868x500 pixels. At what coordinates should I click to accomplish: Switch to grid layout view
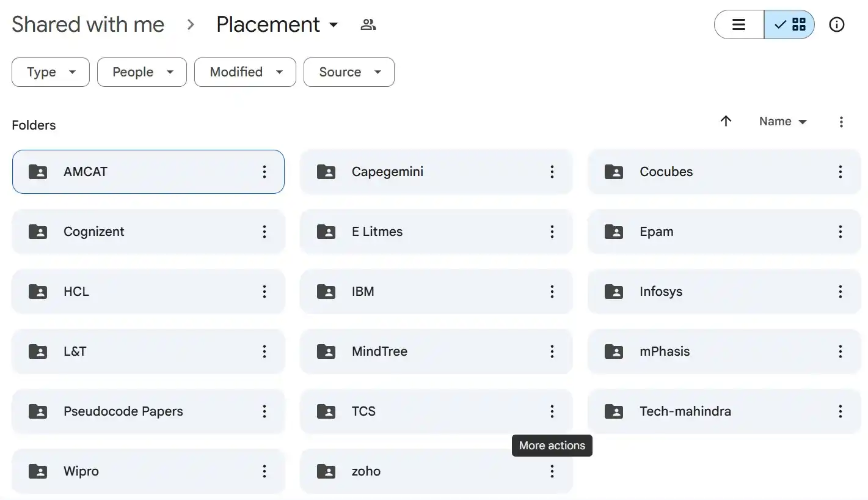(789, 24)
